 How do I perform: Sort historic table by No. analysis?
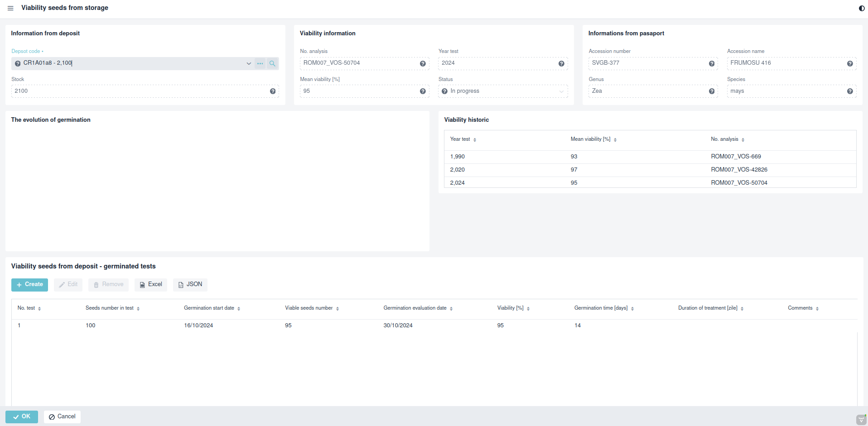(743, 140)
